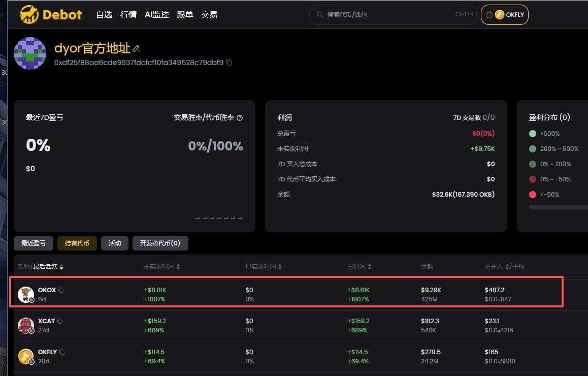
Task: Click the OKFLY total buy $165 cell
Action: [x=491, y=352]
